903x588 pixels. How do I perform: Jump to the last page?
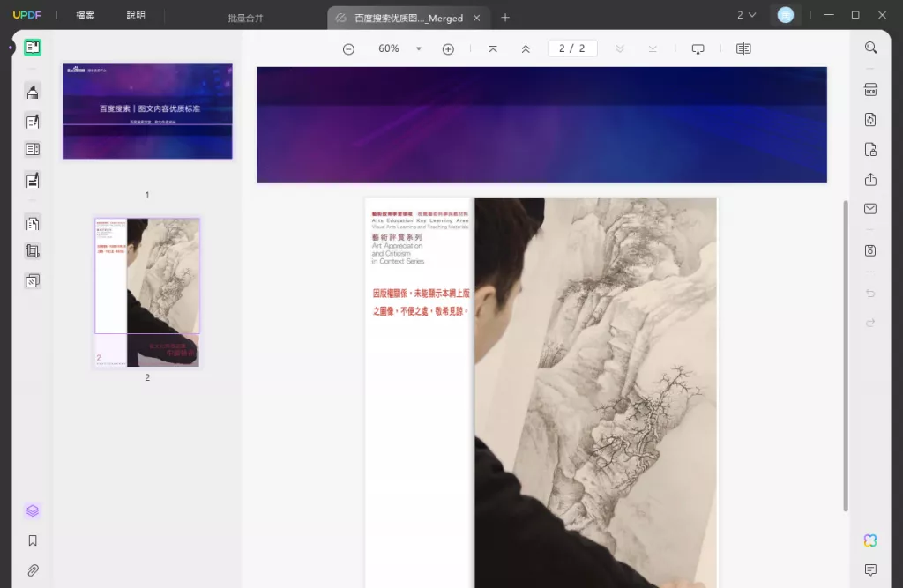point(653,49)
